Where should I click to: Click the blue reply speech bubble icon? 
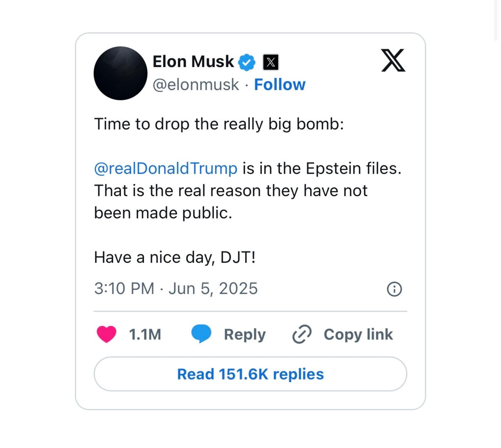tap(201, 334)
